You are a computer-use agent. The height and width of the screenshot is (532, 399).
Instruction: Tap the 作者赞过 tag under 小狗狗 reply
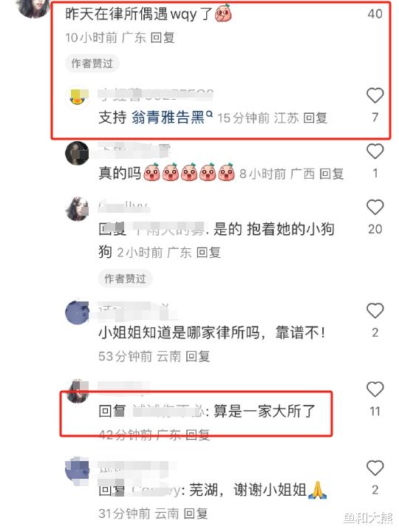(x=125, y=279)
